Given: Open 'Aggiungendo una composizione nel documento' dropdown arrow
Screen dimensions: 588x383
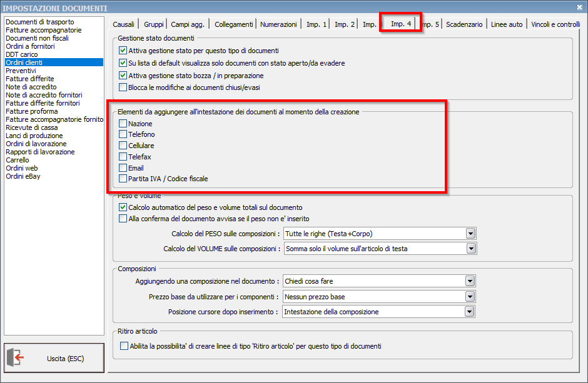Looking at the screenshot, I should tap(470, 281).
